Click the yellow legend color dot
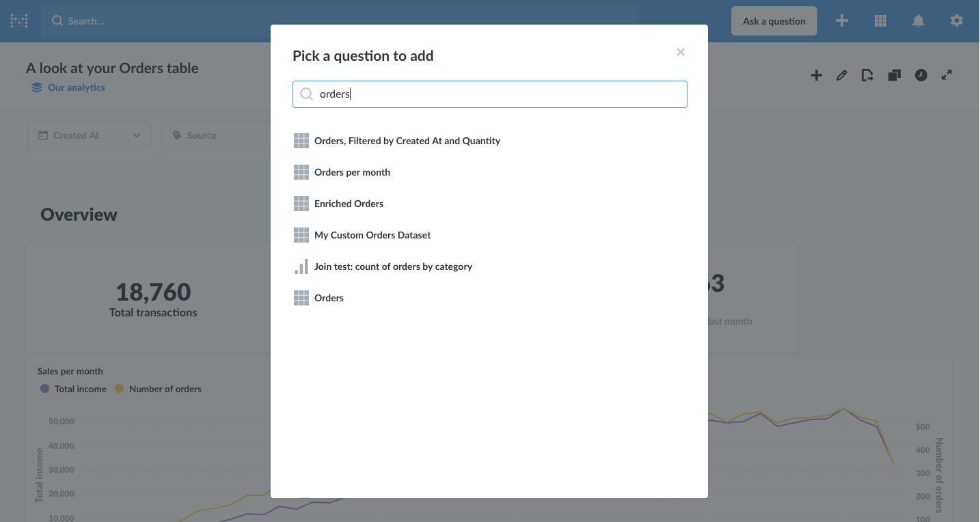The image size is (980, 522). click(x=122, y=388)
